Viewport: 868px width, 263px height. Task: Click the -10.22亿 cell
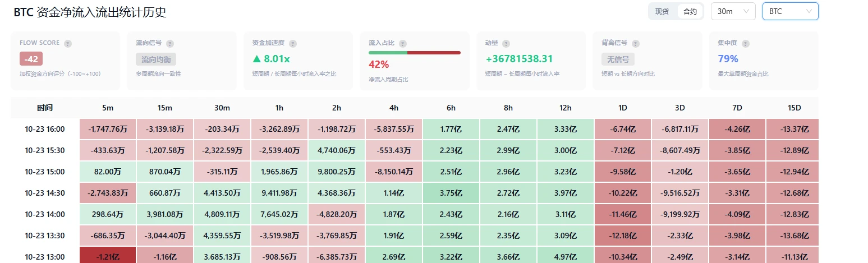(623, 193)
